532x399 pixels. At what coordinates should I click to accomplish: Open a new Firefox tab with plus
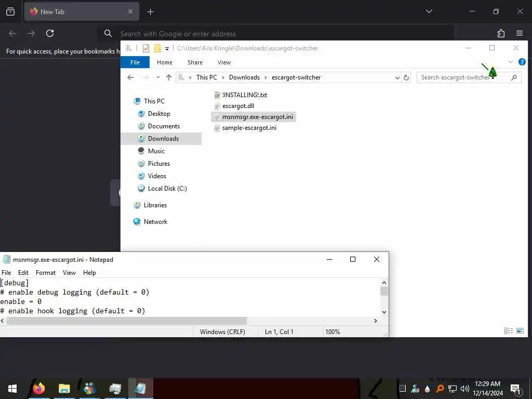150,12
